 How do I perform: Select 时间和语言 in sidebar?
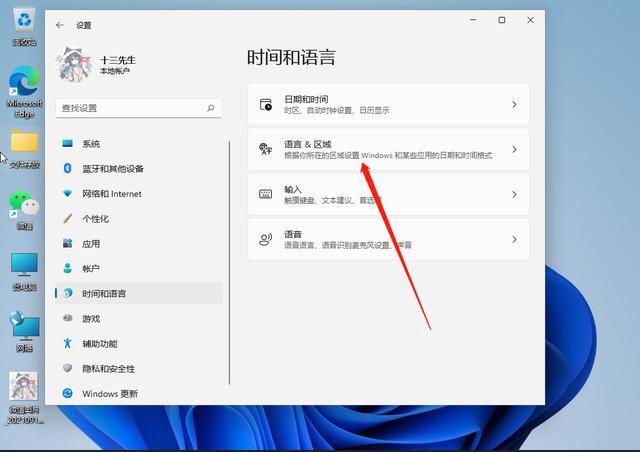139,293
